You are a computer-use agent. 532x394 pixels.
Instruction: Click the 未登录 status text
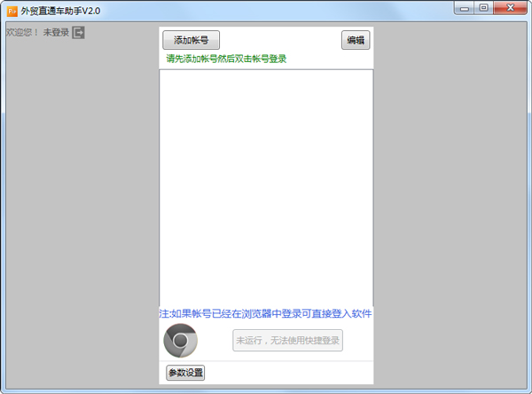(x=56, y=33)
